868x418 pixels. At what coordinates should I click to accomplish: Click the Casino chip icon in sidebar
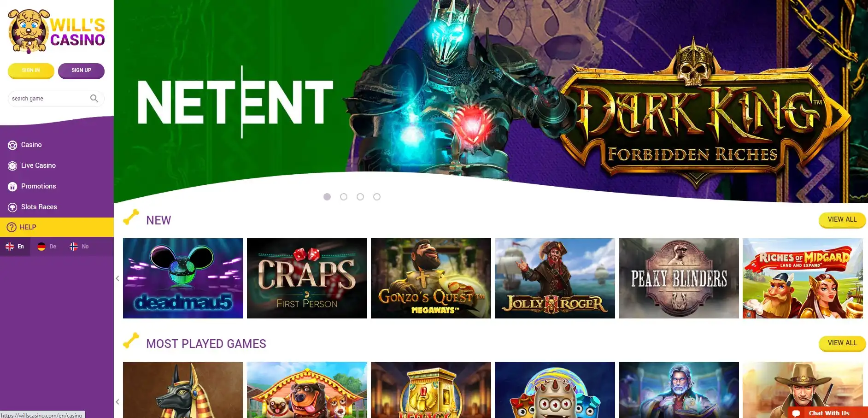(12, 145)
